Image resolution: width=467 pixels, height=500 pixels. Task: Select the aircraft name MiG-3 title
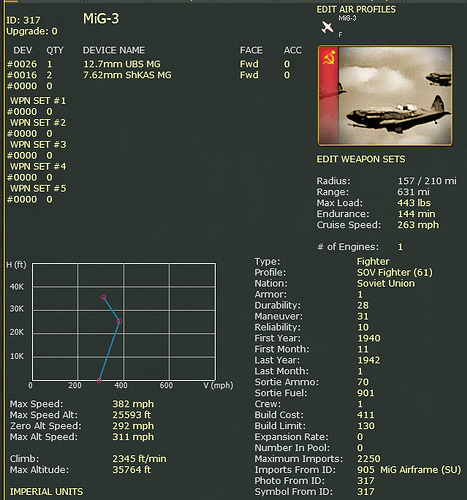(x=101, y=19)
